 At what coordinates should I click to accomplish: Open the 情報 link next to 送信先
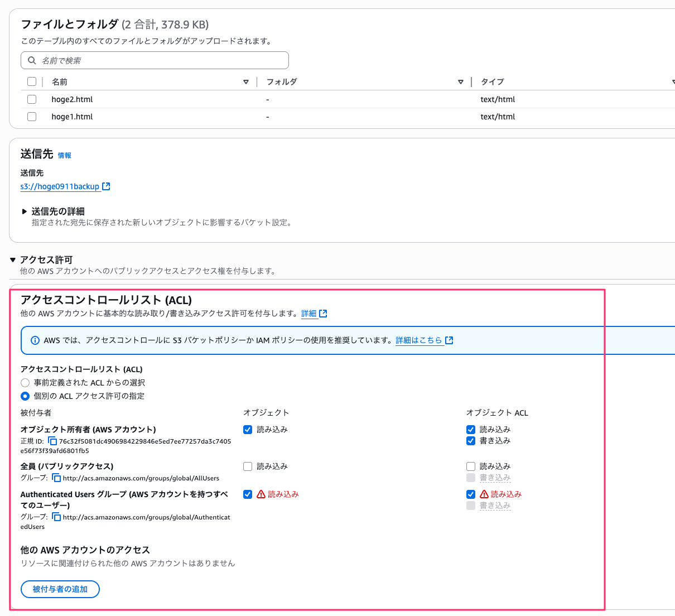coord(65,156)
